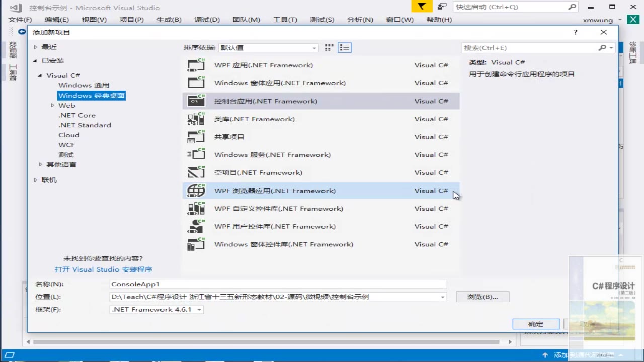The image size is (644, 362).
Task: Click the 确定 button
Action: point(536,324)
